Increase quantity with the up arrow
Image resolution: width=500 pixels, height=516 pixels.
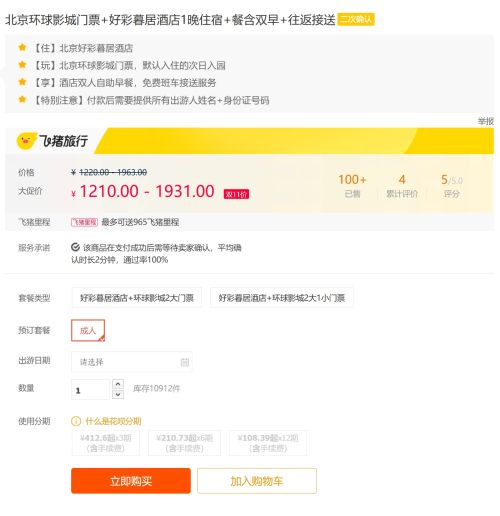(x=118, y=384)
